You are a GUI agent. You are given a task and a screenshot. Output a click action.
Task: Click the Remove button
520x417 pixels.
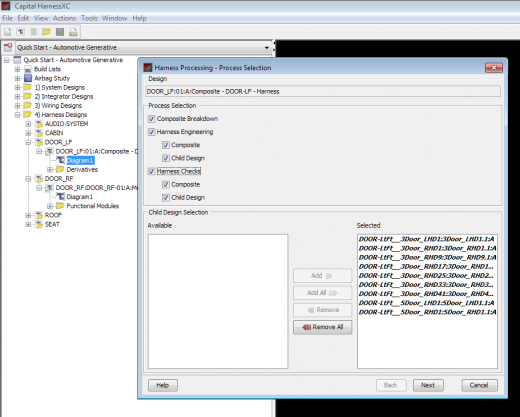(322, 310)
